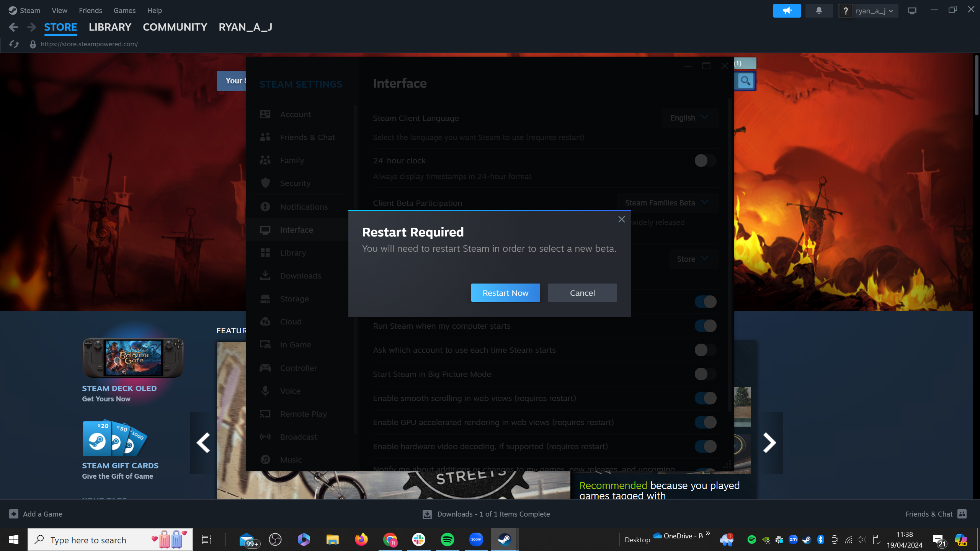This screenshot has width=980, height=551.
Task: Select the Controller settings category
Action: [x=299, y=368]
